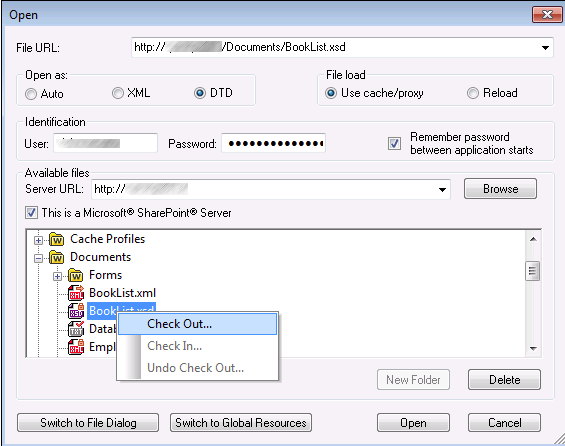Viewport: 565px width, 446px height.
Task: Click Switch to File Dialog
Action: 88,423
